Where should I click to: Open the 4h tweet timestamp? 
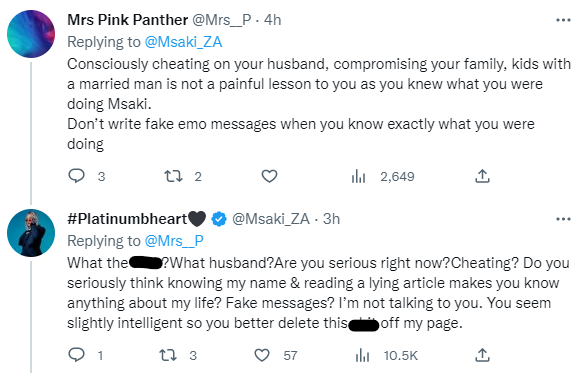(x=273, y=20)
